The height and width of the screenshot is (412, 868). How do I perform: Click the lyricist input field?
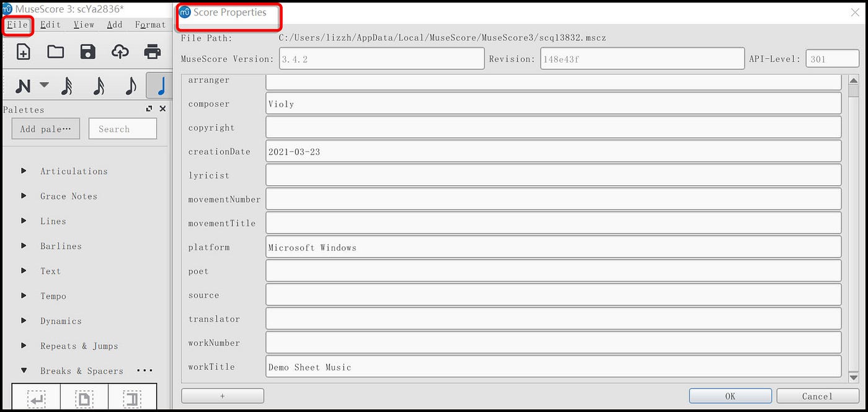554,175
